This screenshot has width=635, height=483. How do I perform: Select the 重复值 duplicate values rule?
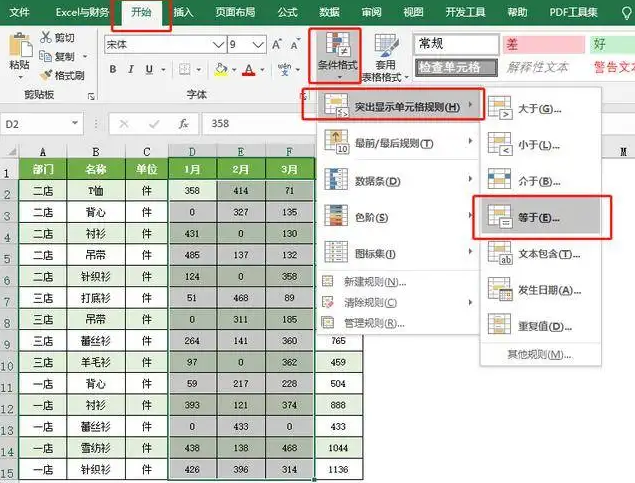pyautogui.click(x=540, y=326)
